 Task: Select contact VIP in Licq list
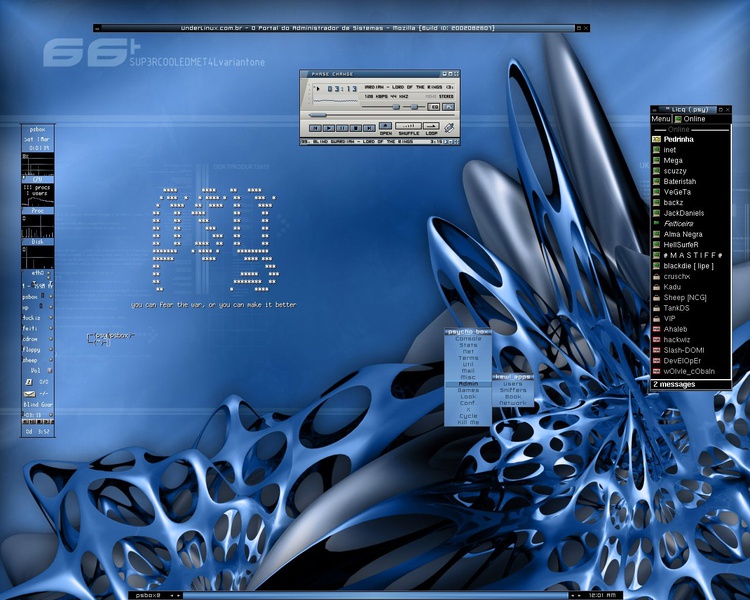[691, 318]
